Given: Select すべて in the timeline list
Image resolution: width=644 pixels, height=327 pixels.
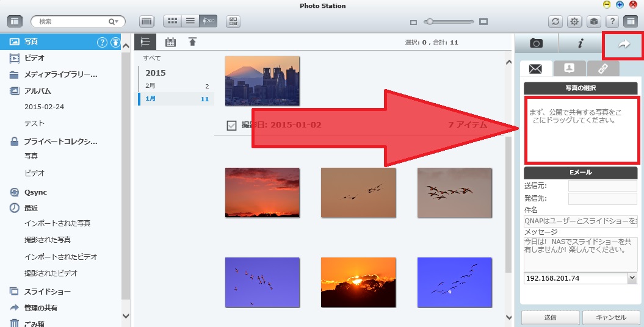Looking at the screenshot, I should [151, 58].
